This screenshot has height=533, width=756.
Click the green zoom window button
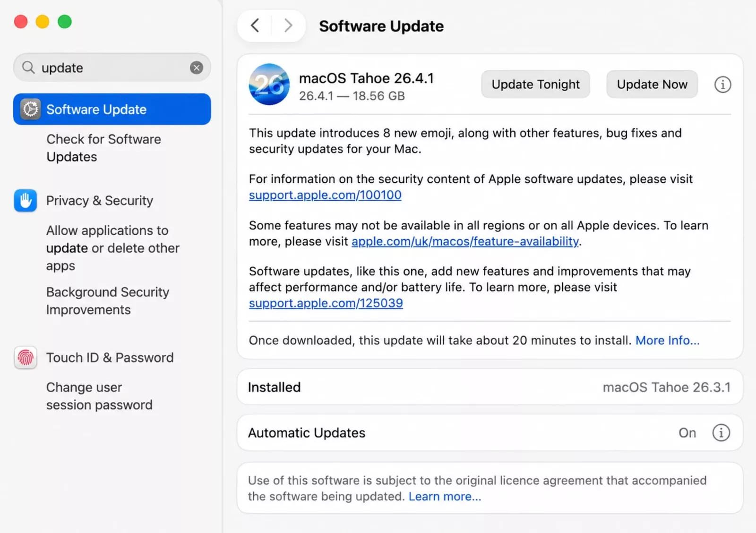coord(65,22)
